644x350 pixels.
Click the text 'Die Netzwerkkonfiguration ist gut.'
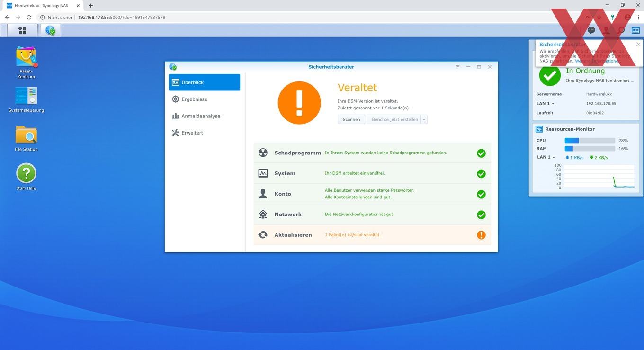[x=359, y=214]
